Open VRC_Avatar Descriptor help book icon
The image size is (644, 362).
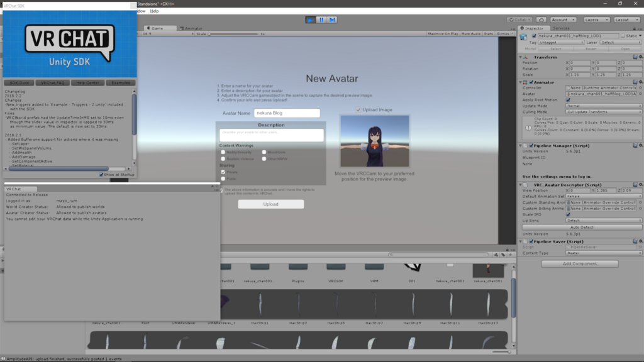point(635,185)
